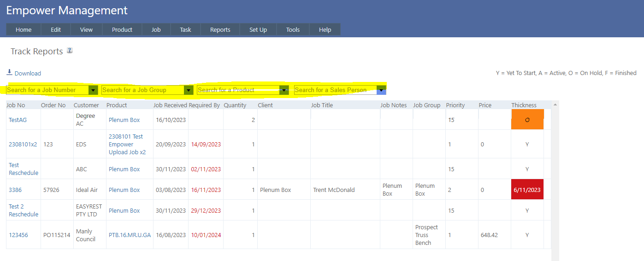This screenshot has height=261, width=644.
Task: Open job 3386 link
Action: [x=15, y=190]
